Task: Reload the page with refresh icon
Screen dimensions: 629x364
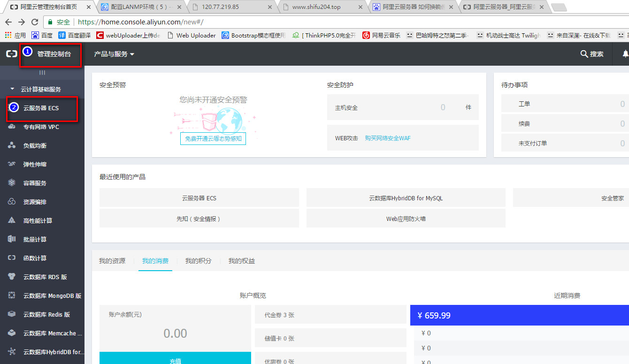Action: pos(34,22)
